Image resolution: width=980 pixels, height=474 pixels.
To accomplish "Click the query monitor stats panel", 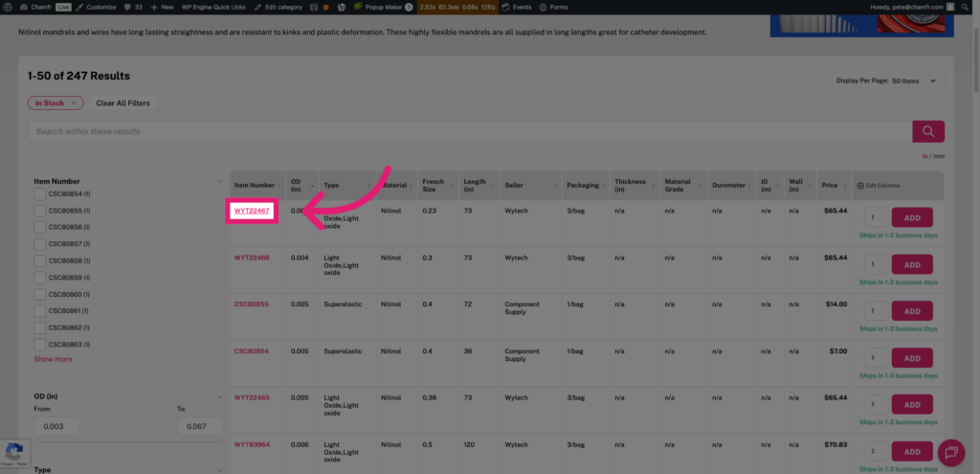I will point(457,7).
